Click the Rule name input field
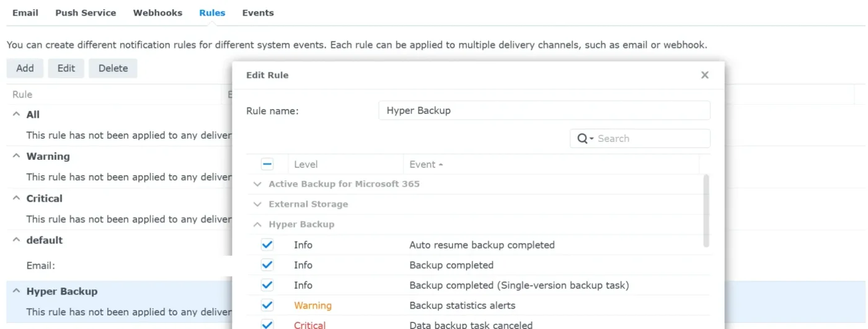Screen dimensions: 868x329 pyautogui.click(x=544, y=110)
